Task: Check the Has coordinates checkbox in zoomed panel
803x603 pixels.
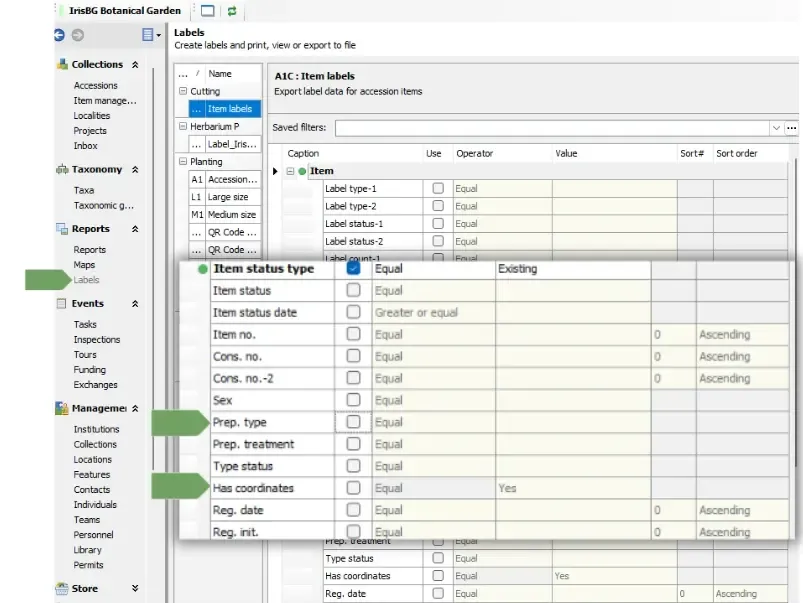Action: pos(353,488)
